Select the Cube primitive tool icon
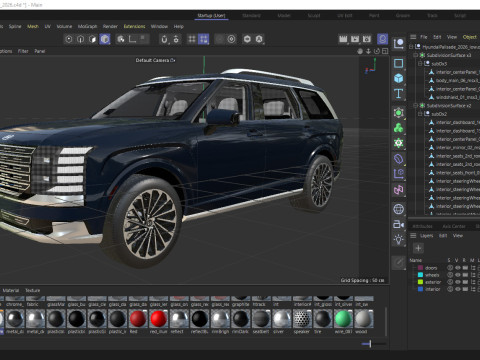Screen dimensions: 480x360 398,79
